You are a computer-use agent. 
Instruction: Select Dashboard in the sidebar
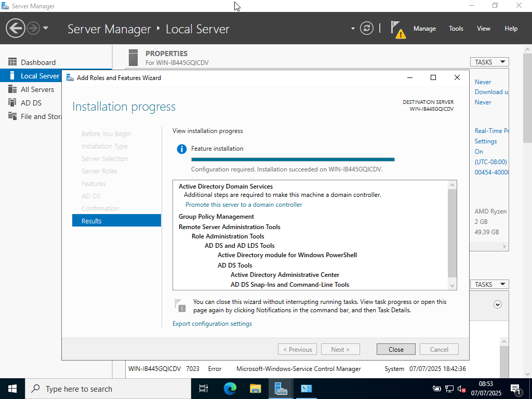56,62
